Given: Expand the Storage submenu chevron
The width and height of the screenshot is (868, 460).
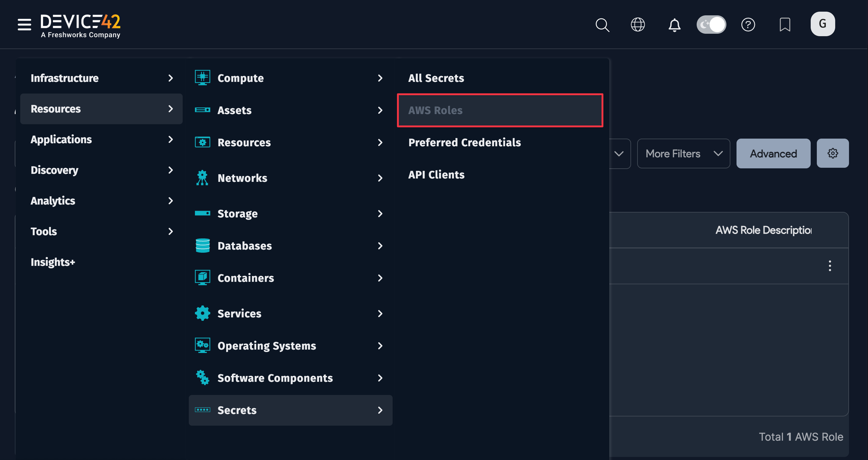Looking at the screenshot, I should pos(380,213).
